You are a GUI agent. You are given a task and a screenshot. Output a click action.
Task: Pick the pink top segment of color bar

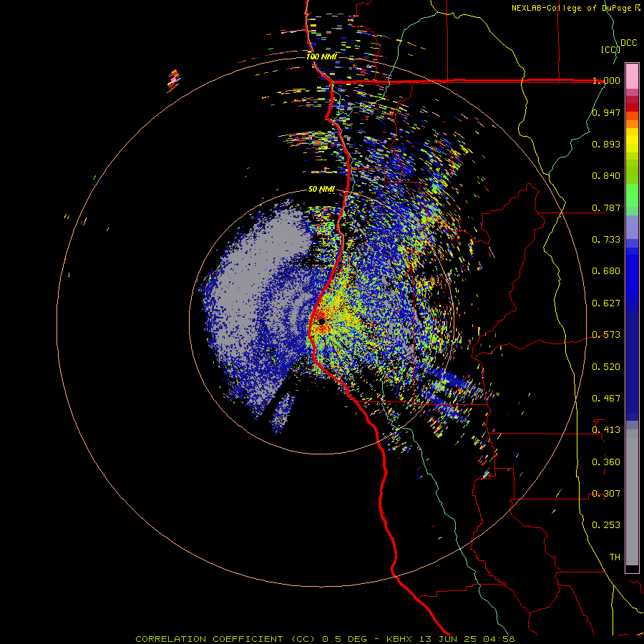click(x=632, y=76)
